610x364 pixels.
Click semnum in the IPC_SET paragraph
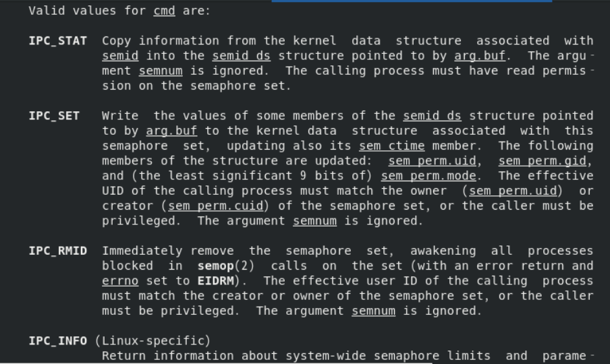314,220
